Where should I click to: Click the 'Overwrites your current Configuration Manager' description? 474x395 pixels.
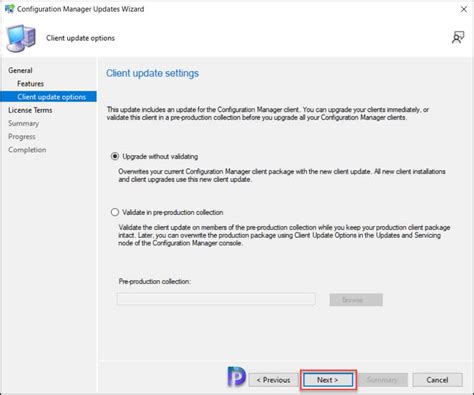coord(282,175)
